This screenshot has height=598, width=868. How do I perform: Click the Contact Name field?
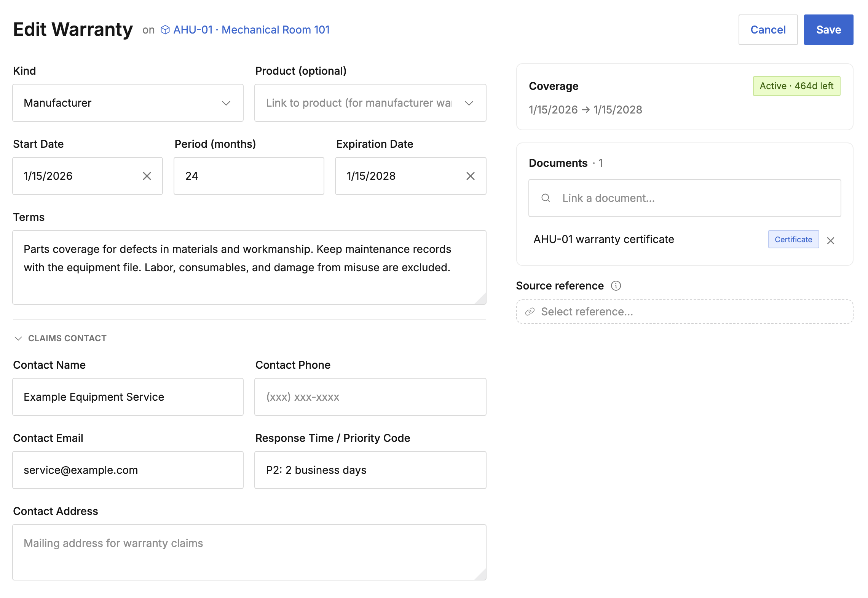click(x=128, y=397)
